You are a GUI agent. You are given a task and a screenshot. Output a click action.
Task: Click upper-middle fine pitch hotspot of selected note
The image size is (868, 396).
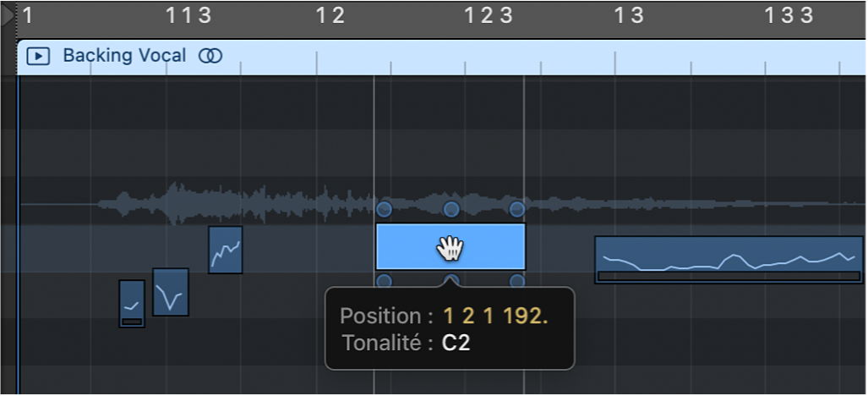point(451,208)
